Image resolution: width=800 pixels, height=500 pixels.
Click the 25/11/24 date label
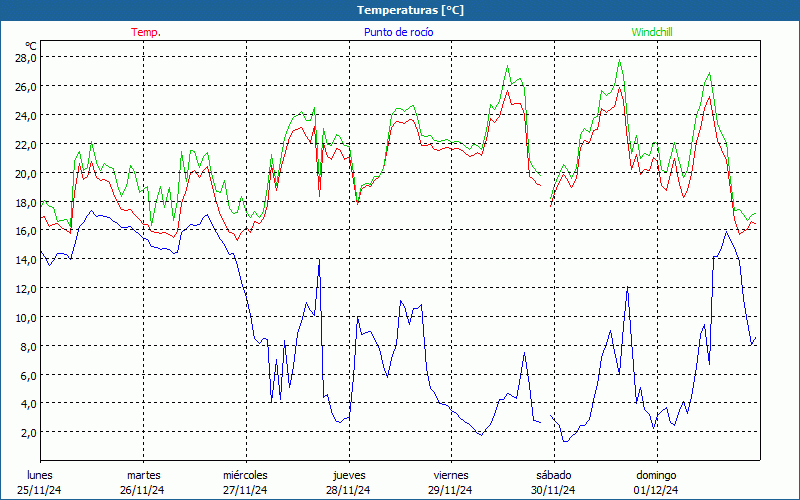click(x=39, y=490)
